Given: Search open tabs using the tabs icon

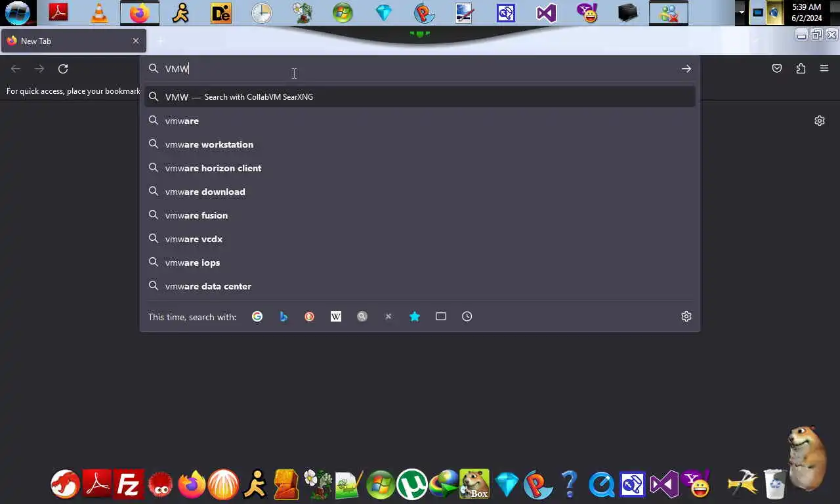Looking at the screenshot, I should 441,316.
